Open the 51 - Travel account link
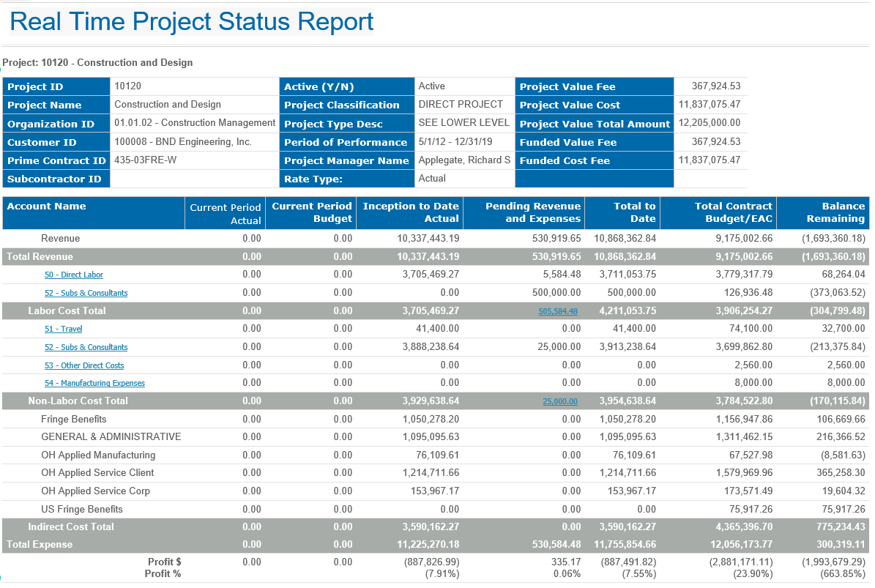 coord(64,329)
